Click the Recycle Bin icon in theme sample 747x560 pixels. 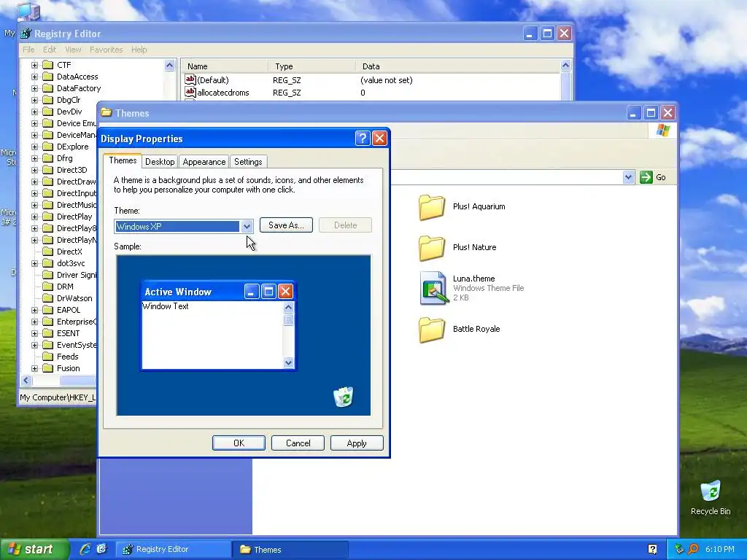(343, 397)
